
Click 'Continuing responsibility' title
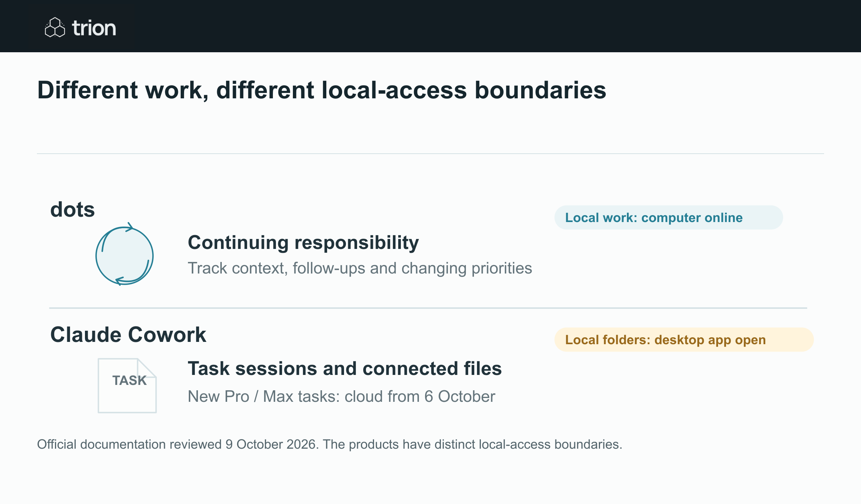(303, 243)
